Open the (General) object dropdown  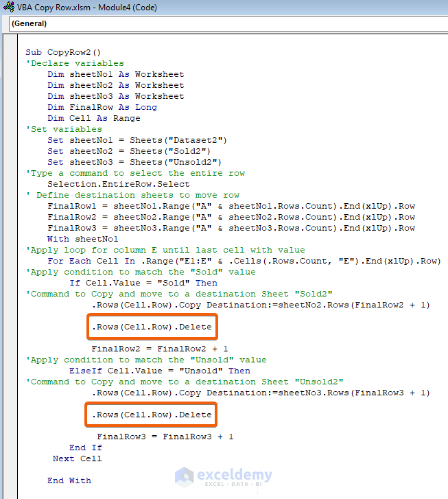pos(228,23)
